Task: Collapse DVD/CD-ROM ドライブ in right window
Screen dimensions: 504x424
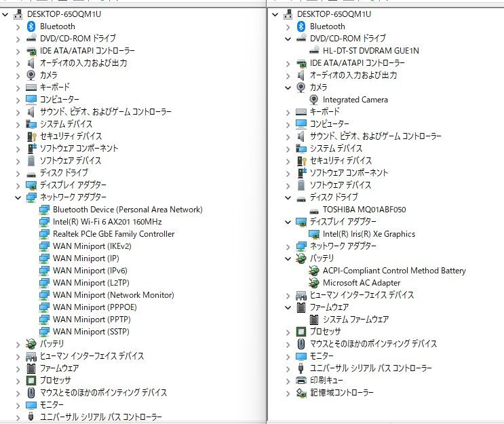Action: point(288,39)
